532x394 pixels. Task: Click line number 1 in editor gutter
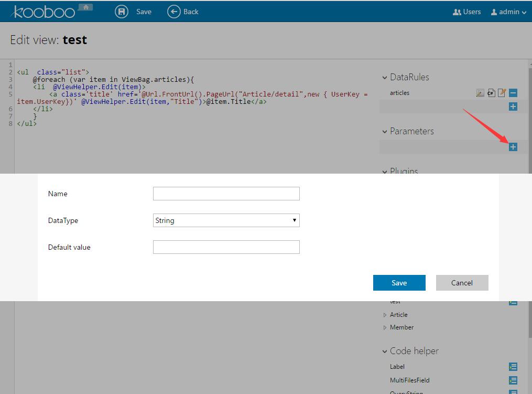pos(10,65)
